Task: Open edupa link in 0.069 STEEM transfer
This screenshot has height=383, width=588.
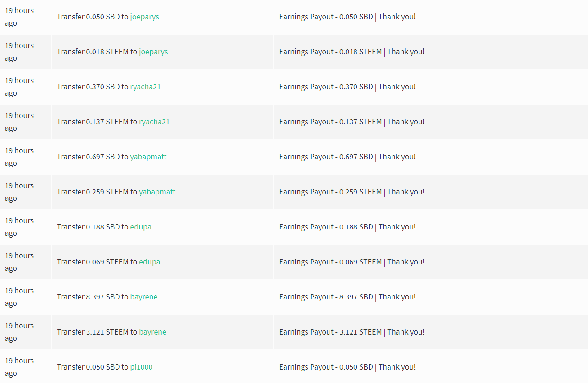Action: (x=150, y=262)
